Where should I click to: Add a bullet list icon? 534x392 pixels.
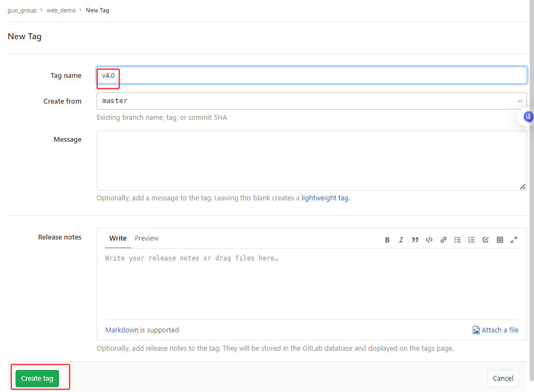[x=457, y=240]
